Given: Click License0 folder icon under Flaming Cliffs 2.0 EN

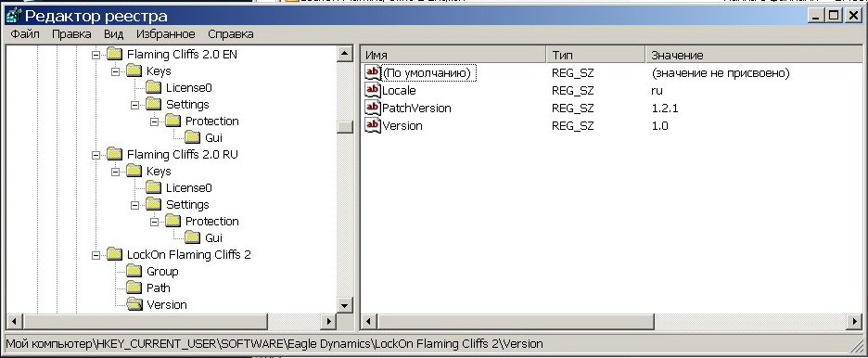Looking at the screenshot, I should (x=153, y=87).
